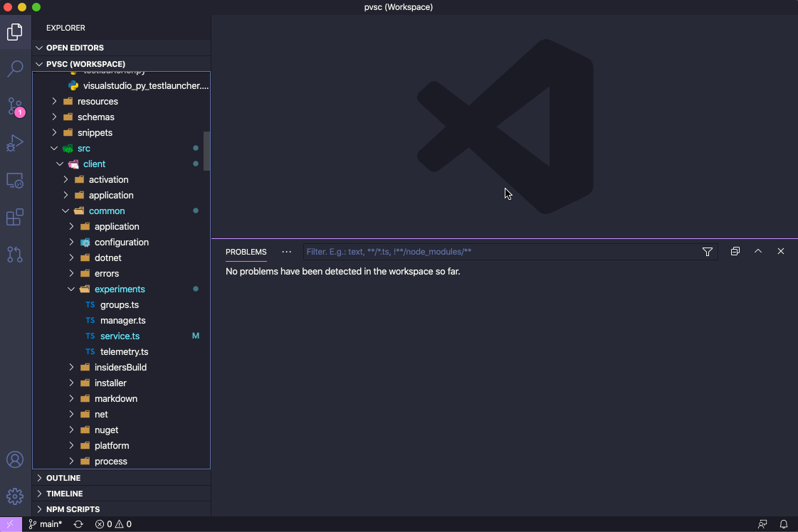Open the Problems panel more actions menu
This screenshot has height=532, width=798.
tap(287, 252)
